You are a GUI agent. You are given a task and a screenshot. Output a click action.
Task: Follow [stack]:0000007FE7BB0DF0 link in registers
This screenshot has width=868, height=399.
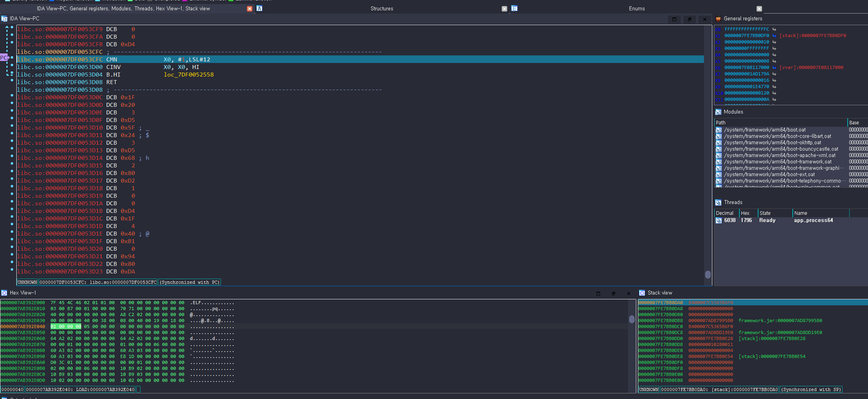coord(813,35)
